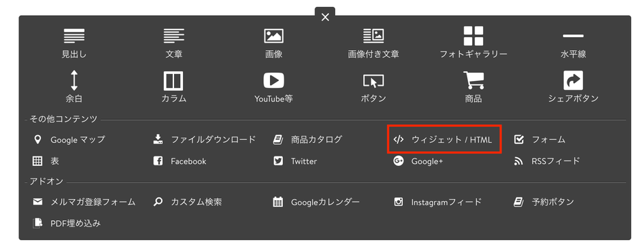Click the 商品カタログ book icon
Viewport: 644px width, 247px height.
point(278,140)
